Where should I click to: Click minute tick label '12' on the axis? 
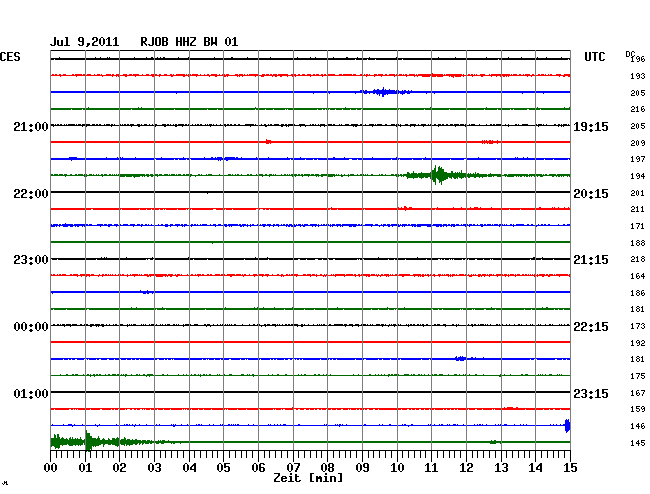point(466,467)
